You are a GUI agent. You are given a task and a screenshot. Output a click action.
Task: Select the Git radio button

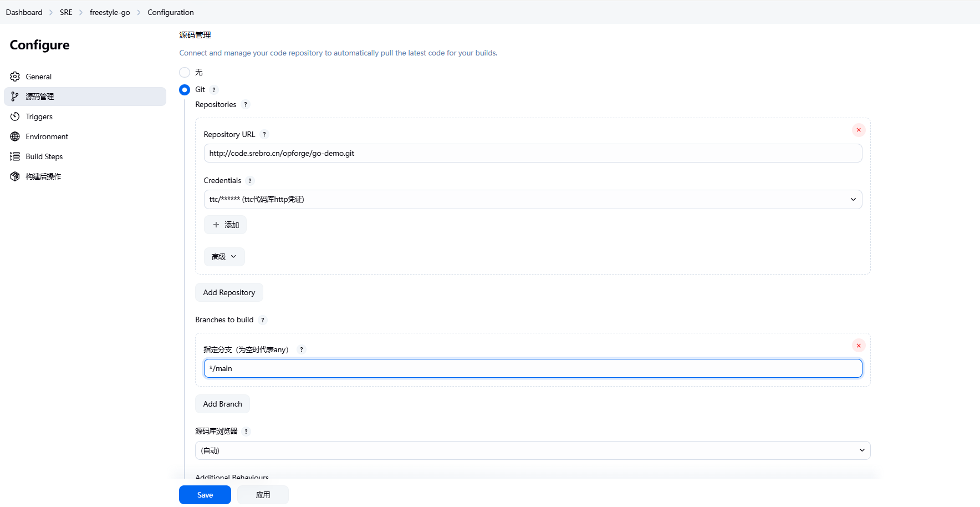point(185,90)
